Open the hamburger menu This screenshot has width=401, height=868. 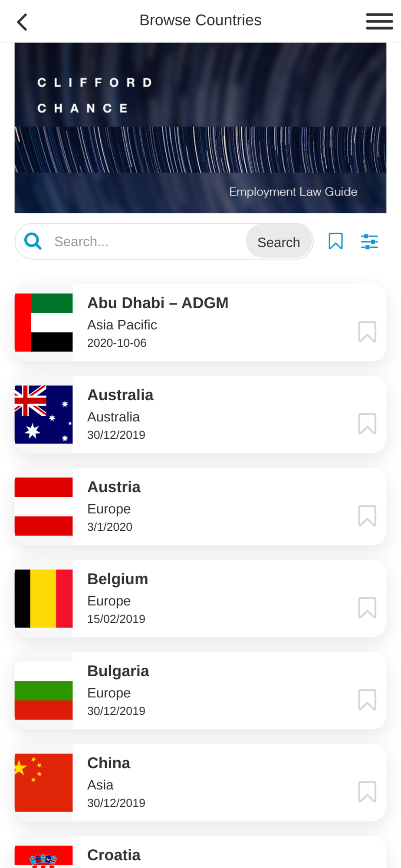coord(379,21)
